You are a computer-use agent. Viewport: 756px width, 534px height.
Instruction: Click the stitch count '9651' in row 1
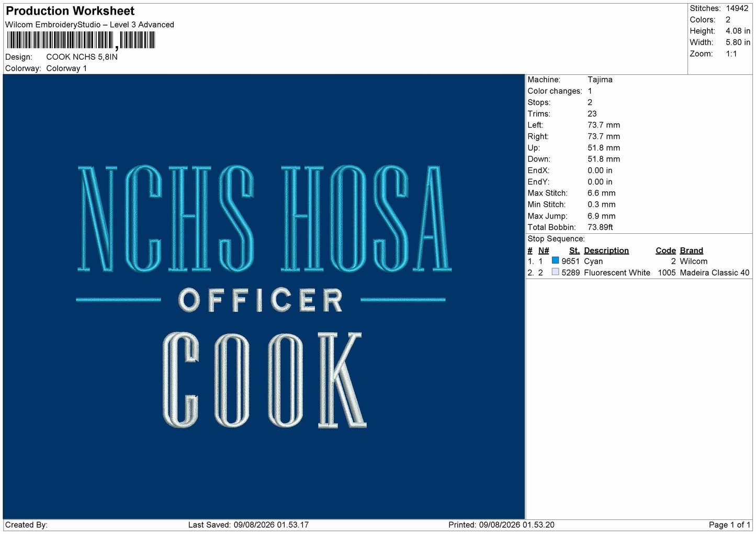tap(570, 262)
